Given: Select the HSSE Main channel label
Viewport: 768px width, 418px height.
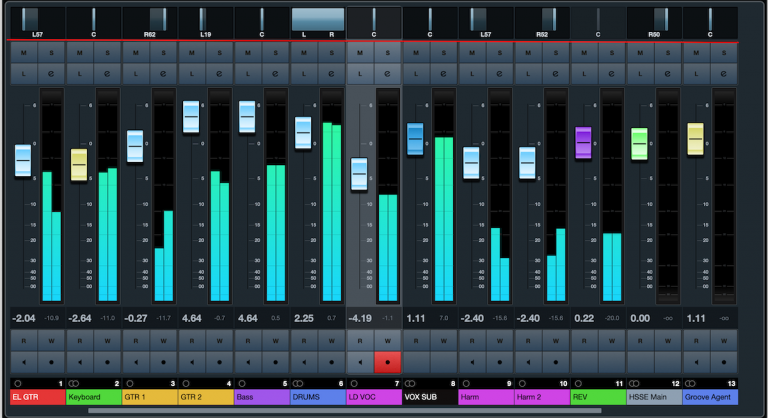Looking at the screenshot, I should [x=654, y=397].
